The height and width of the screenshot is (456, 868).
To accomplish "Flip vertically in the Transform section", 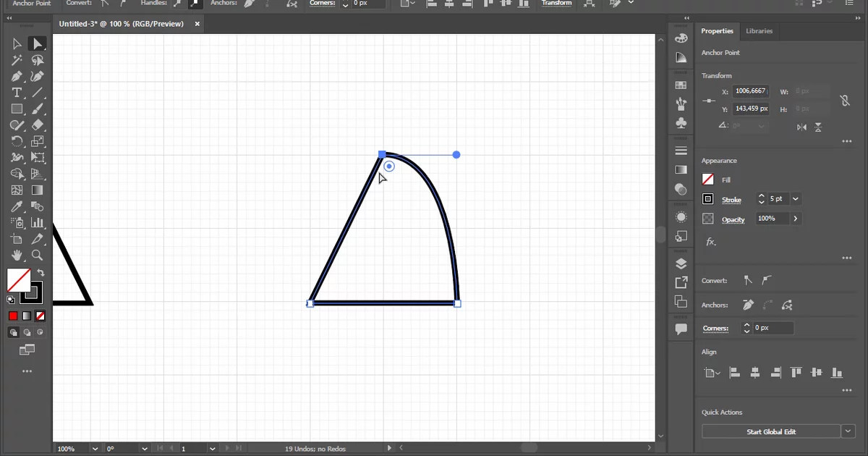I will (818, 127).
